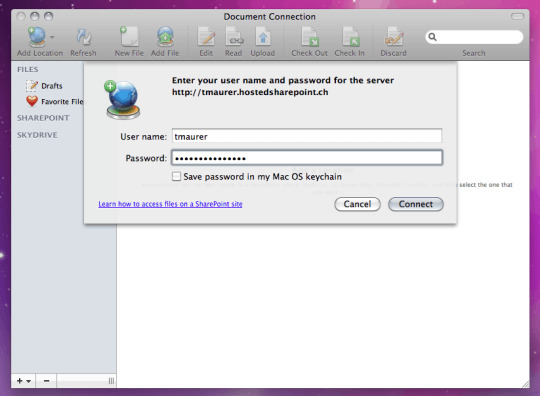Click the Check In icon

pyautogui.click(x=350, y=37)
